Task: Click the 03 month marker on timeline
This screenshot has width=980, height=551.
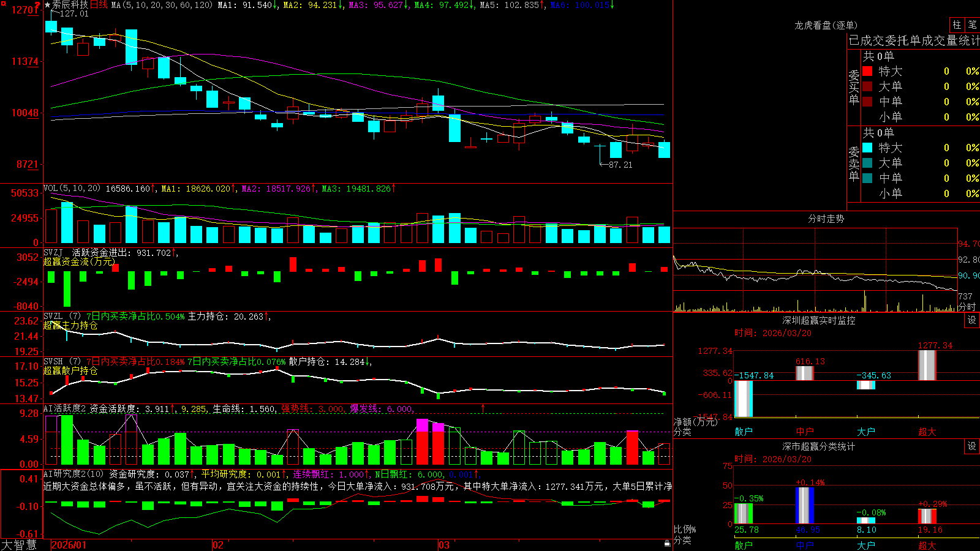Action: coord(444,545)
